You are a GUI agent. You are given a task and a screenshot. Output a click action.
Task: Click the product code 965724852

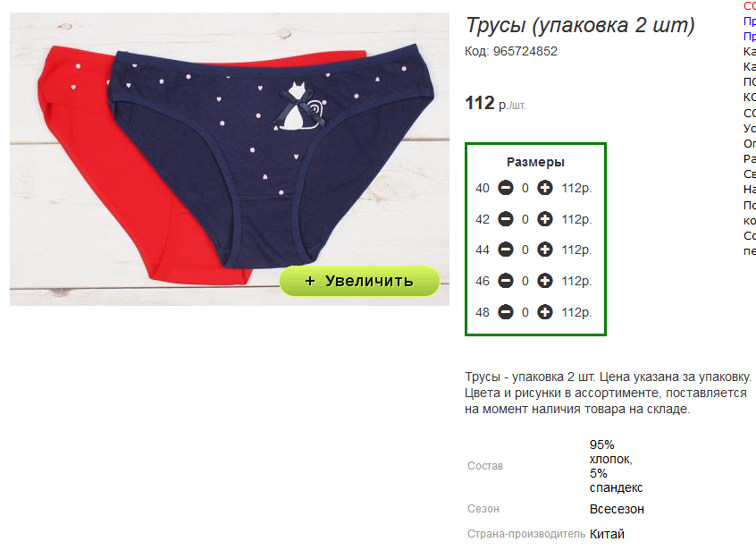click(525, 51)
